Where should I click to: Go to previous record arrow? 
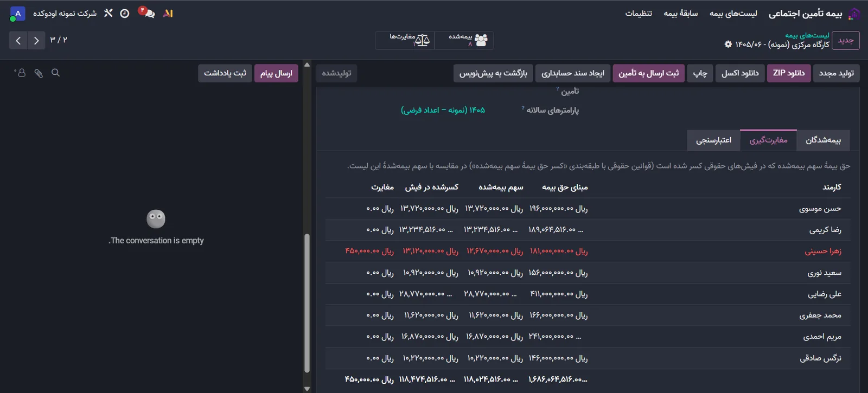click(18, 40)
